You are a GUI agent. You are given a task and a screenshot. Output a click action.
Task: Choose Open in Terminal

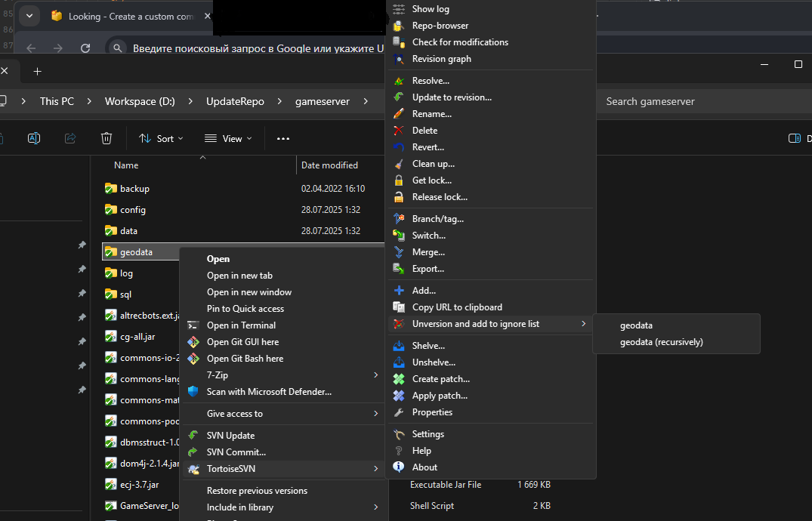click(241, 325)
